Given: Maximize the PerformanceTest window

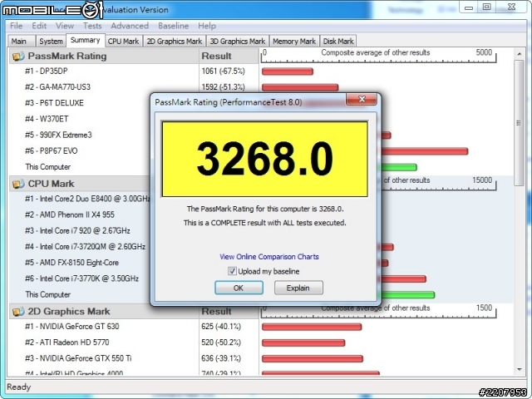Looking at the screenshot, I should point(486,7).
